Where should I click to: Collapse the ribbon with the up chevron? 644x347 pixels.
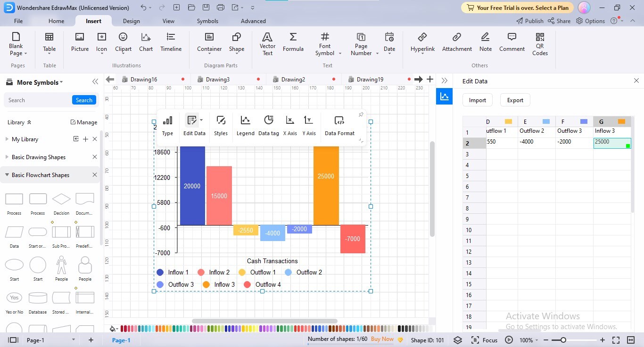point(632,21)
